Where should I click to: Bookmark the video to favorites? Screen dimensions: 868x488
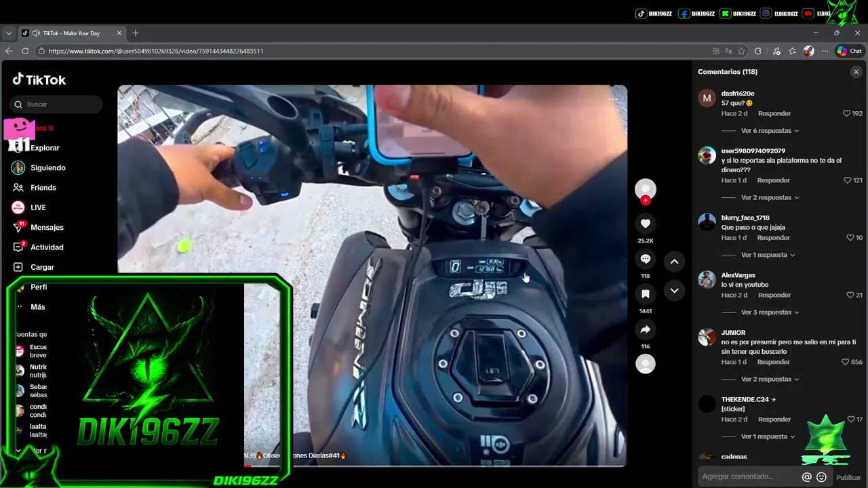646,294
